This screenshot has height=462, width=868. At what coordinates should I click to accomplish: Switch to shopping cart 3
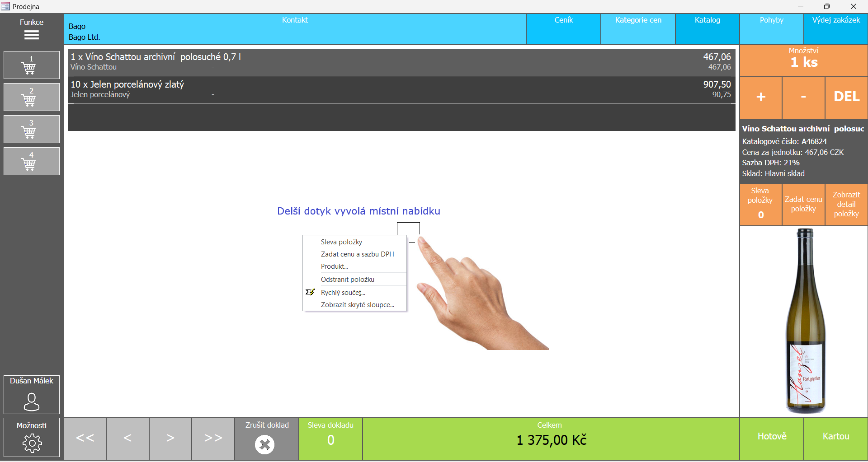[x=32, y=130]
